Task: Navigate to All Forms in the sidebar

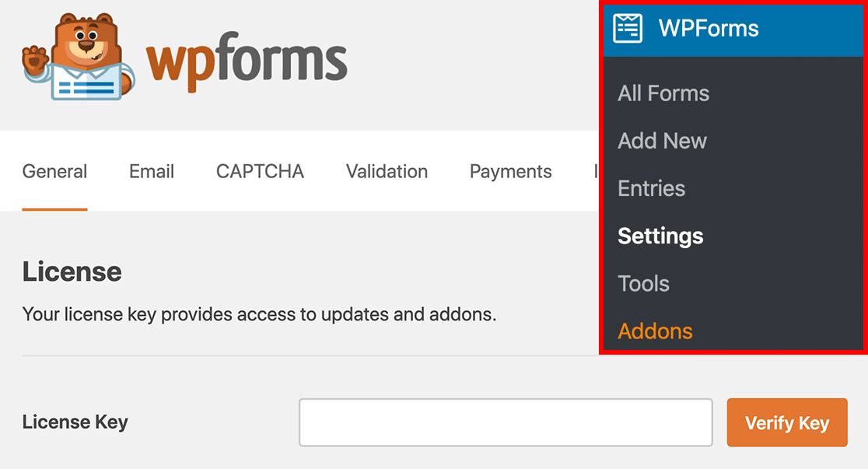Action: (x=663, y=93)
